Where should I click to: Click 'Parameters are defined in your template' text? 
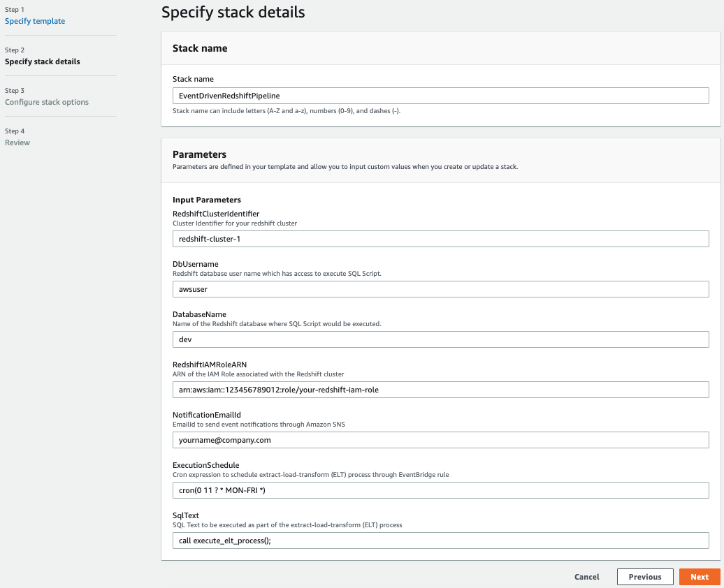(x=345, y=167)
